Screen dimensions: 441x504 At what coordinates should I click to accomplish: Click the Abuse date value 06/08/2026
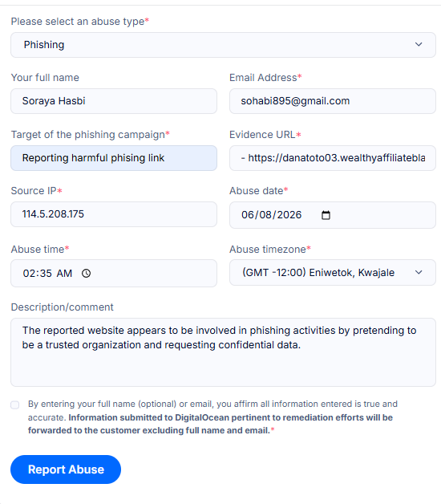271,215
